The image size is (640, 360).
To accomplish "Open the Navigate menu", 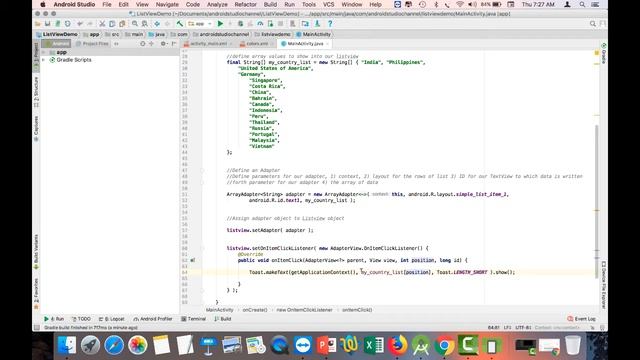I will click(167, 4).
